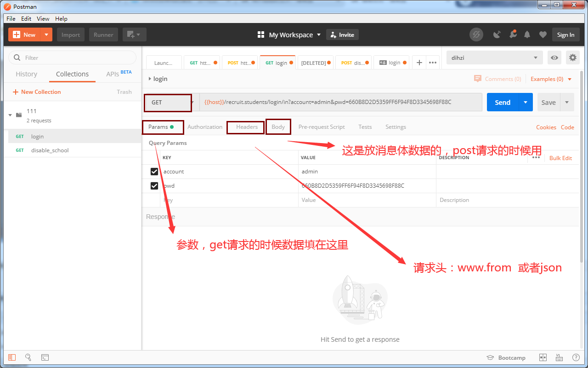Collapse the 111 collection folder
Screen dimensions: 588x368
coord(11,115)
